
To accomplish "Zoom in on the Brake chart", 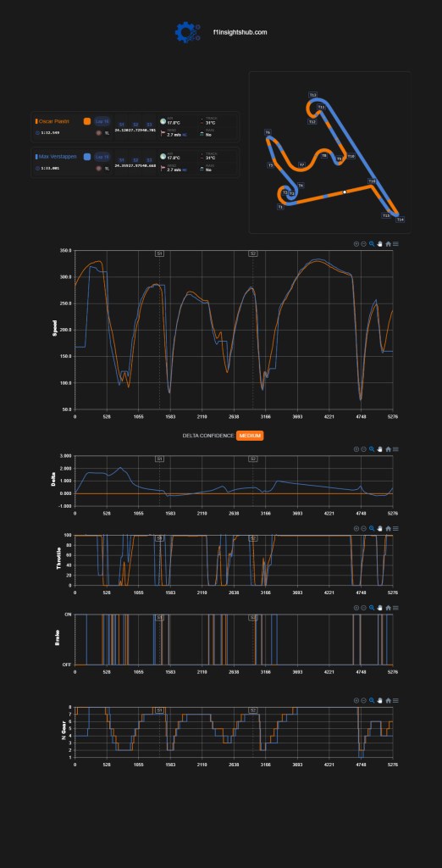I will tap(356, 608).
